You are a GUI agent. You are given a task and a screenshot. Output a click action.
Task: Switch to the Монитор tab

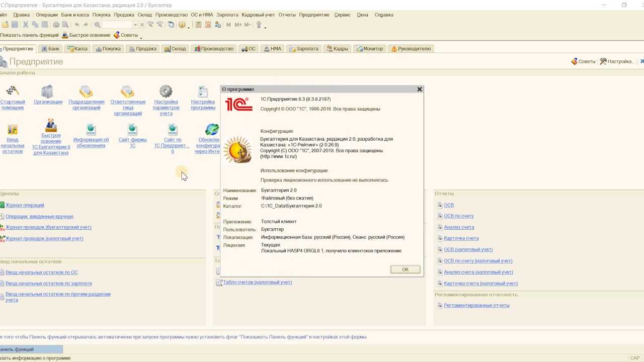[x=370, y=49]
